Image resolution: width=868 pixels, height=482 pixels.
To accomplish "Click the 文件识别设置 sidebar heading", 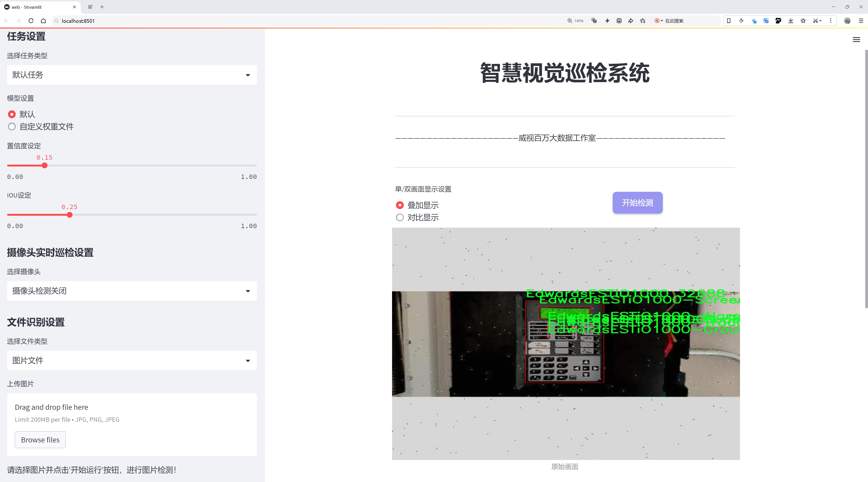I will pyautogui.click(x=36, y=322).
